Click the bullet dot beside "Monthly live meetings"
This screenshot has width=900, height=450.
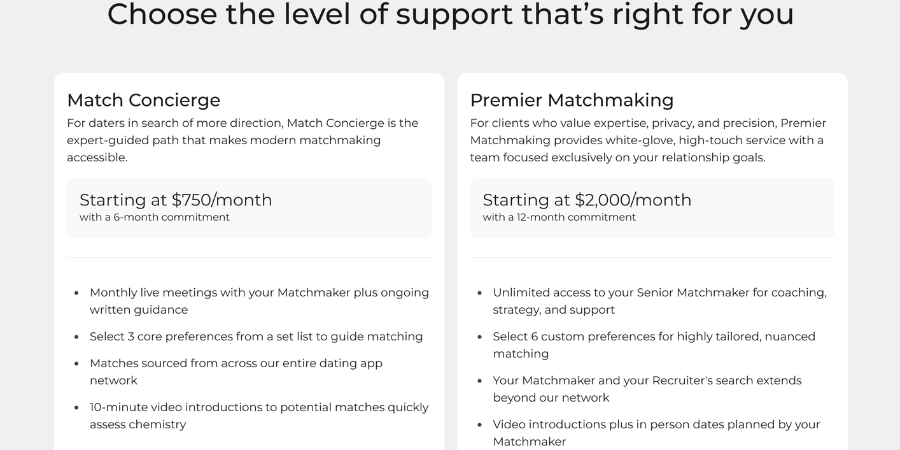[x=77, y=293]
